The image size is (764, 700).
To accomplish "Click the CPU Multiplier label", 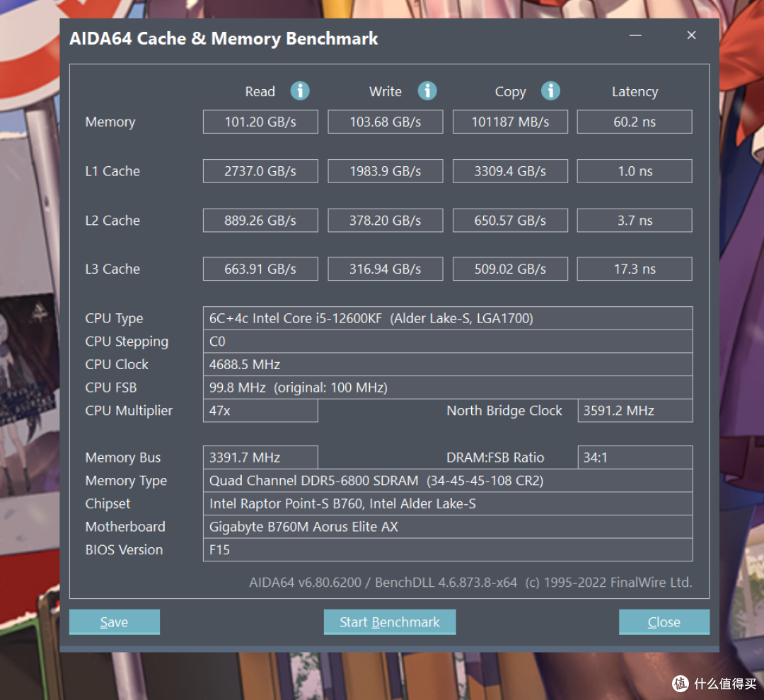I will click(x=129, y=411).
